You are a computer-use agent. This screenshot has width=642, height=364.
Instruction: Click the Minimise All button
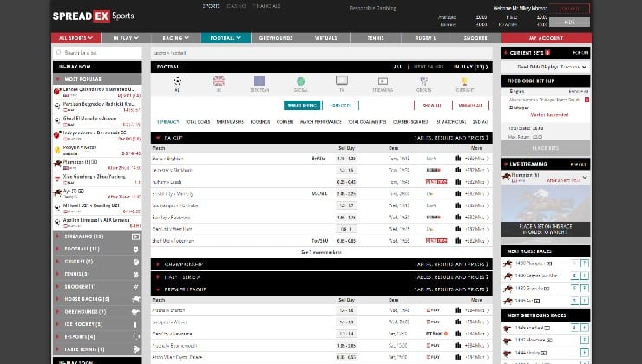pyautogui.click(x=470, y=106)
